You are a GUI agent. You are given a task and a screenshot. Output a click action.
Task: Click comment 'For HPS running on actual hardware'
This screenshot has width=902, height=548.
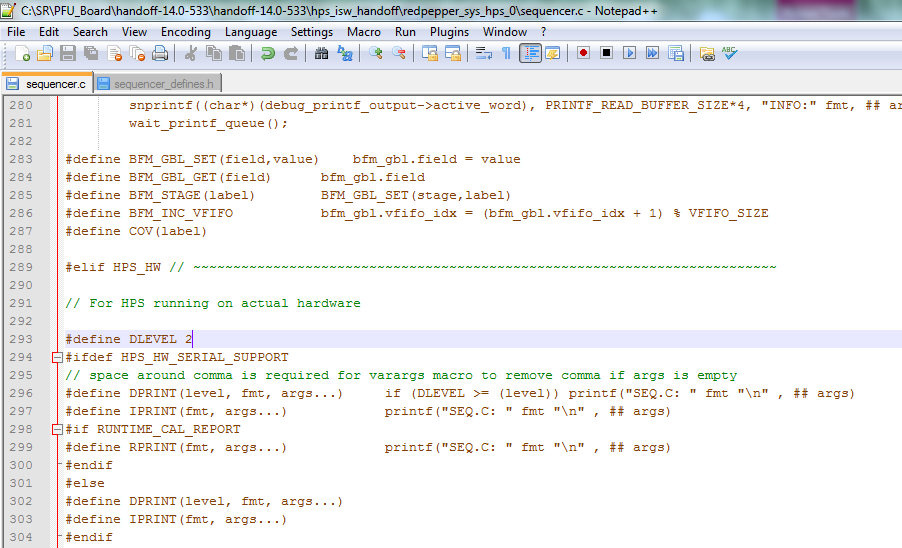tap(224, 303)
